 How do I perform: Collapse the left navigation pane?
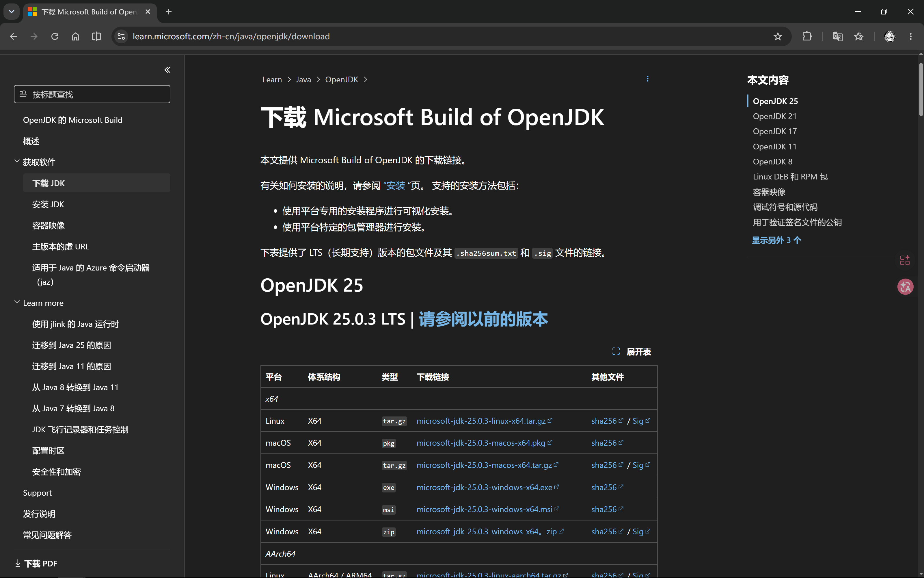click(167, 70)
